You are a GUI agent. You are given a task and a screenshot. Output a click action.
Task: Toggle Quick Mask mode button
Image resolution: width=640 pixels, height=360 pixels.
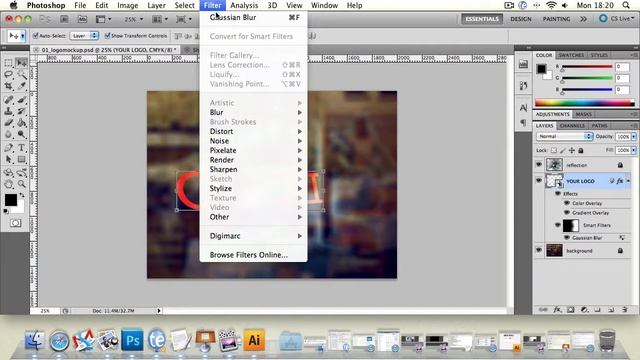[x=16, y=223]
